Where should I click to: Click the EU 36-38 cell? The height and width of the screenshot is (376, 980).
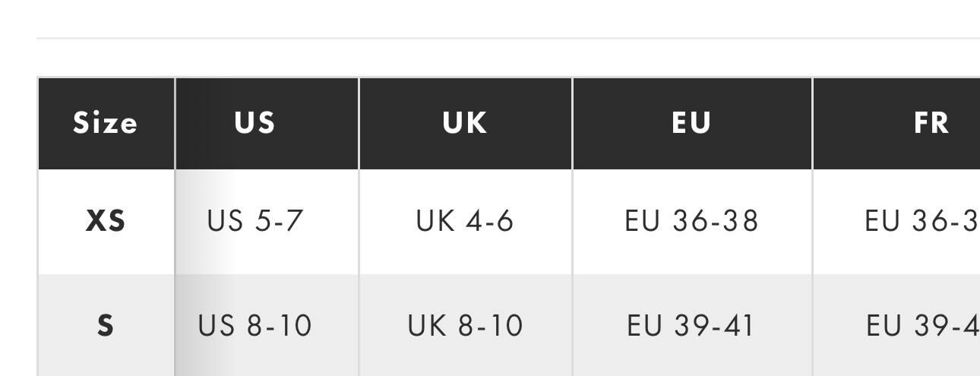tap(691, 221)
